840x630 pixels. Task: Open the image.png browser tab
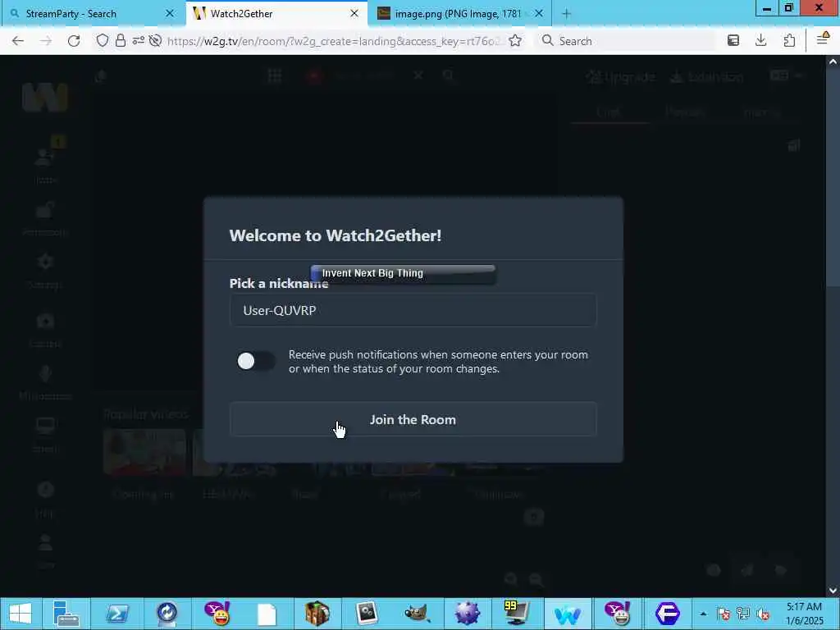click(458, 14)
